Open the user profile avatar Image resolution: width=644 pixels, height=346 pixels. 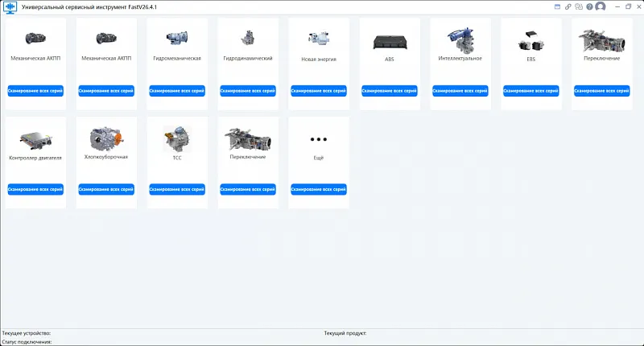(x=601, y=6)
